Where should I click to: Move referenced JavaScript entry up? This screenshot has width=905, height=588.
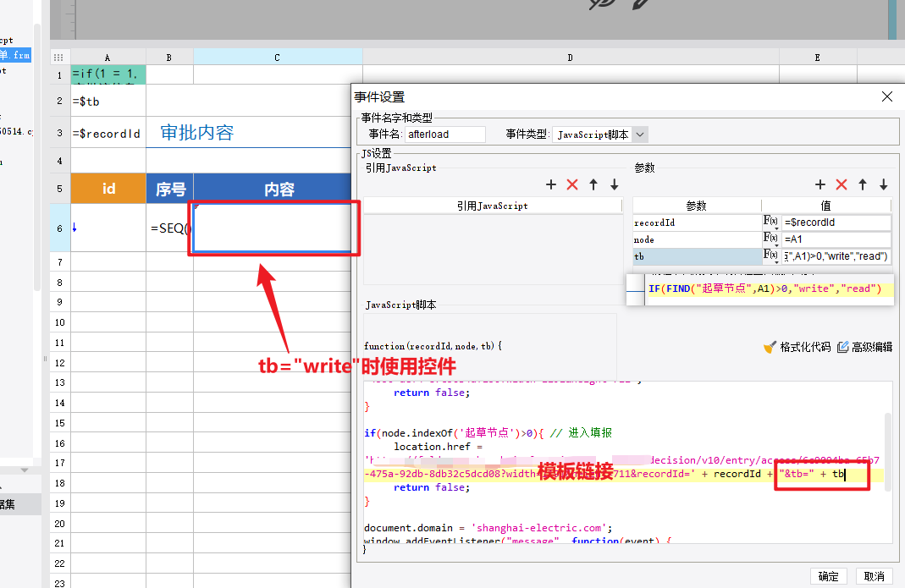tap(593, 184)
